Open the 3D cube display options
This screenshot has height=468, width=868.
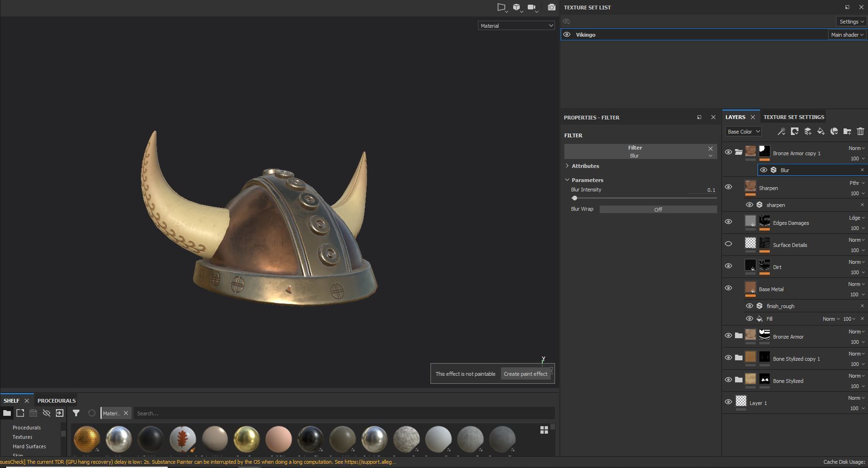tap(516, 8)
